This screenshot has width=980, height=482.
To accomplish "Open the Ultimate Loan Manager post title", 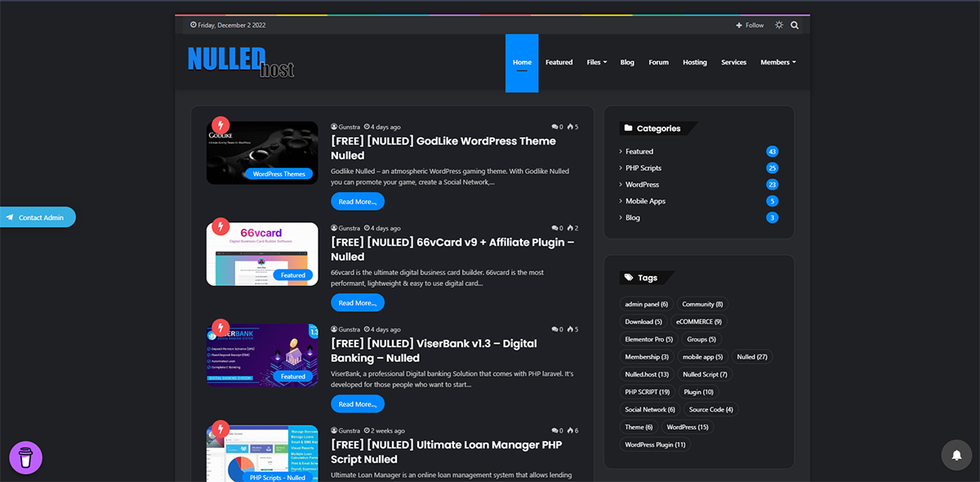I will 446,452.
